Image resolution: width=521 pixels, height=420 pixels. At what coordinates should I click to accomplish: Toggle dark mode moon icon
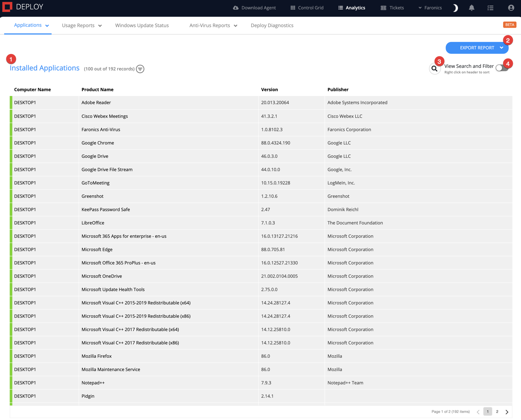[455, 8]
